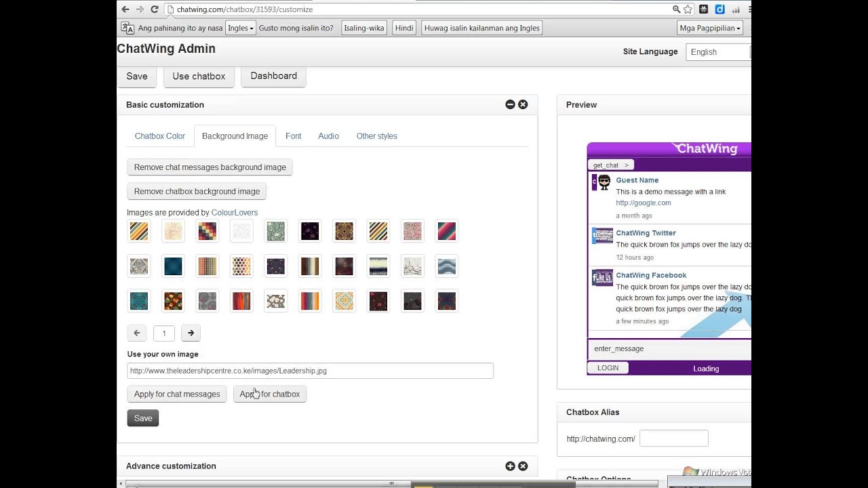Bookmark this page with the star icon
The width and height of the screenshot is (868, 488).
[x=688, y=9]
